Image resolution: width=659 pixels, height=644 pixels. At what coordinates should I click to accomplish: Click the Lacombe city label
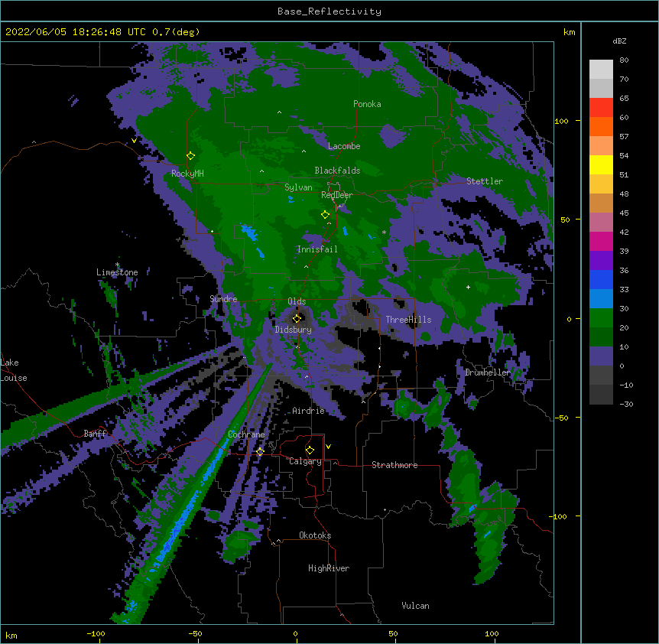point(344,146)
